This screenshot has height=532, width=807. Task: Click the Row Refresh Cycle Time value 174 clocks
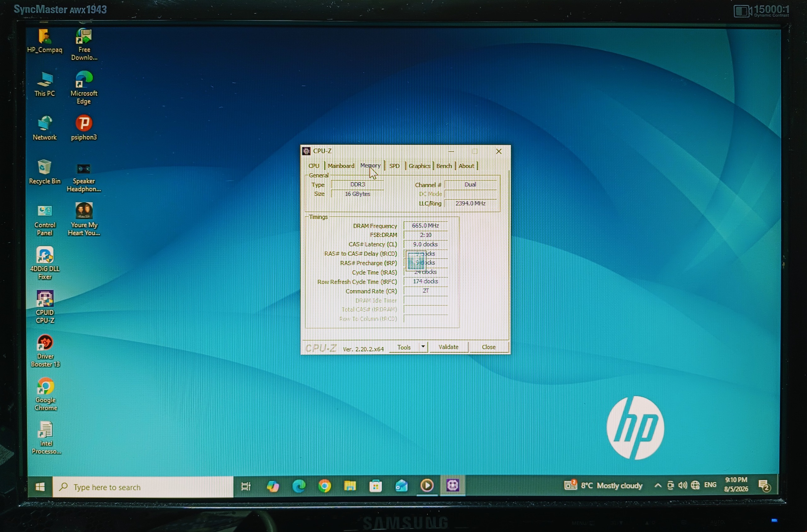point(425,281)
